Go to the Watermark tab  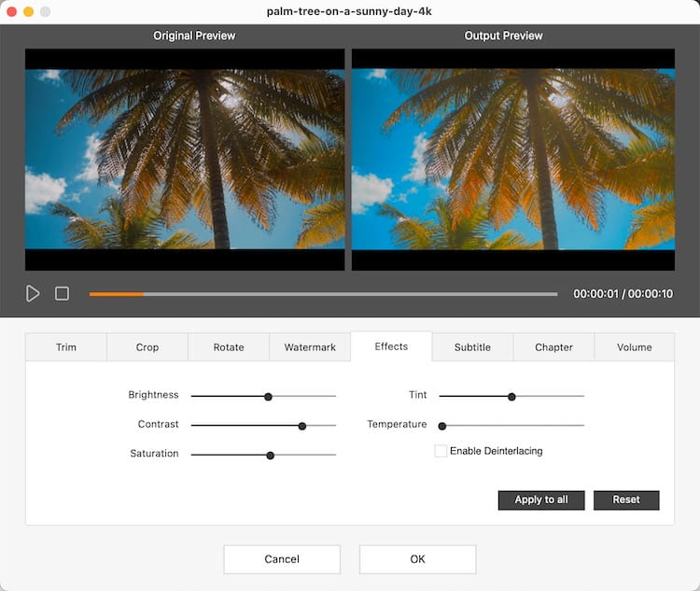coord(310,347)
